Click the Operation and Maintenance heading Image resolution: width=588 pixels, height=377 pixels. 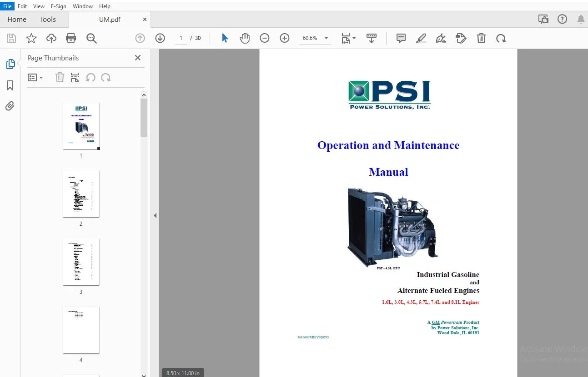coord(388,145)
